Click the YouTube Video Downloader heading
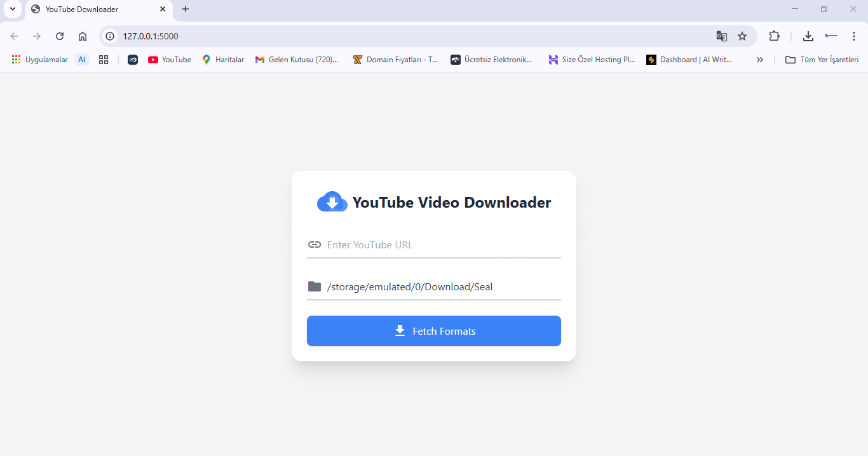 pos(452,203)
